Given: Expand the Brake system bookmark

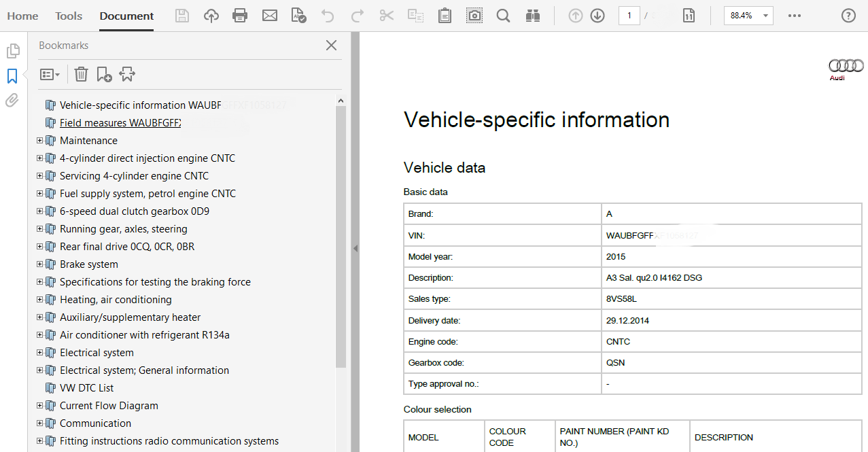Looking at the screenshot, I should [x=39, y=264].
